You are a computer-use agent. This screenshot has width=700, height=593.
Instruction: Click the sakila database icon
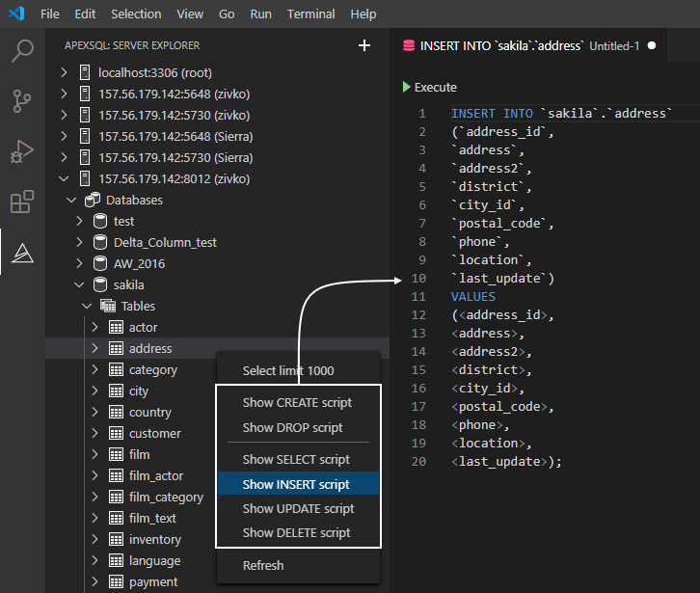pyautogui.click(x=99, y=285)
